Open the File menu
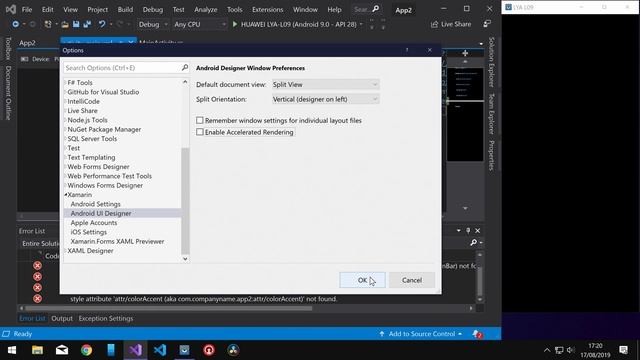640x360 pixels. 27,9
